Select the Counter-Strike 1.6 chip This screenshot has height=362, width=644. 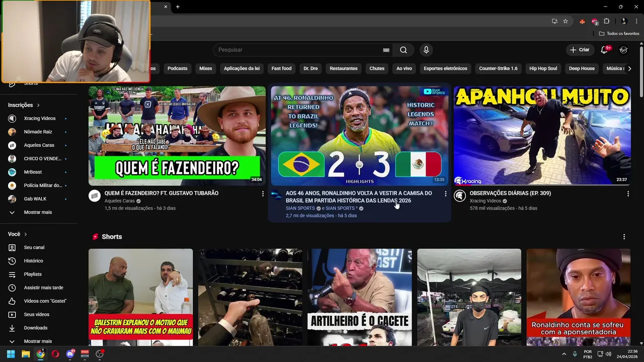(498, 68)
